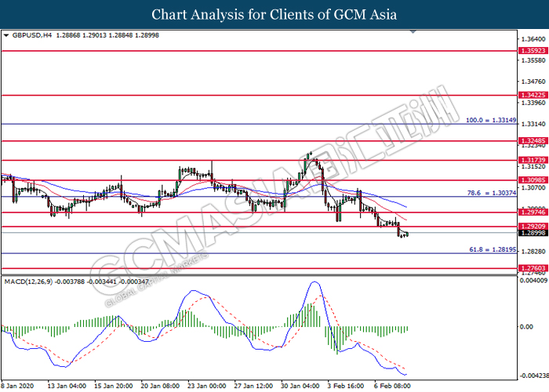Click the triangle arrow beside GBPUSD,H4
This screenshot has width=549, height=392.
(7, 35)
